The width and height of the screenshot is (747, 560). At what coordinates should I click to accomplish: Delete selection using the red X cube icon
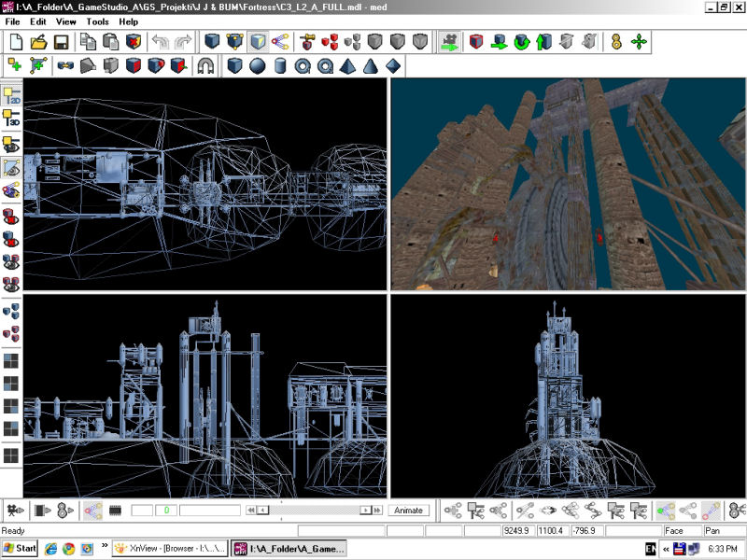coord(134,42)
